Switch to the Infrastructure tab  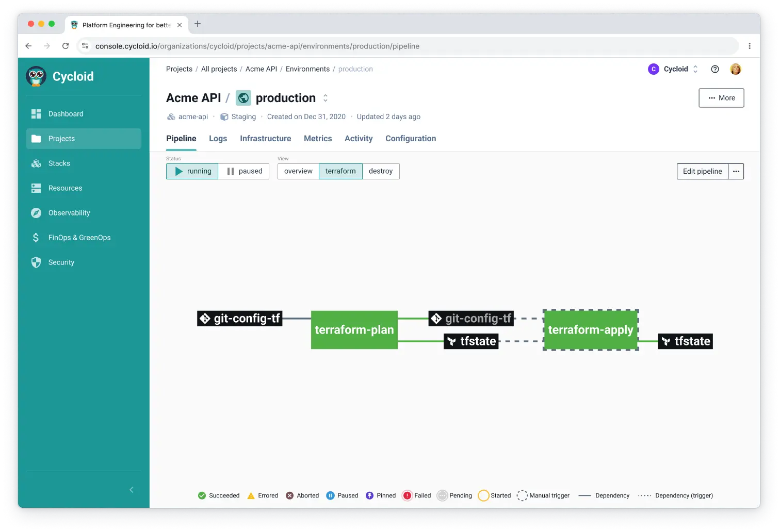click(265, 139)
